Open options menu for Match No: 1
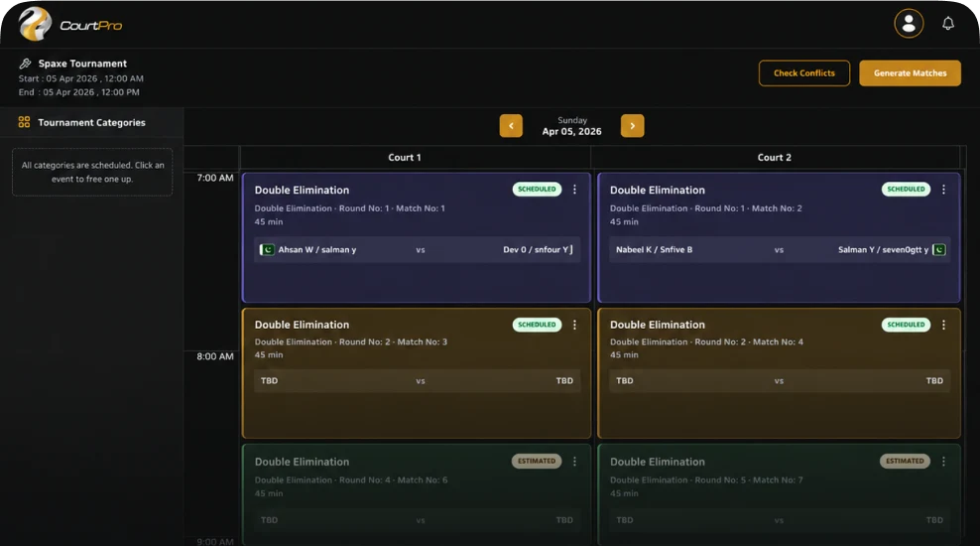The height and width of the screenshot is (546, 980). [574, 189]
